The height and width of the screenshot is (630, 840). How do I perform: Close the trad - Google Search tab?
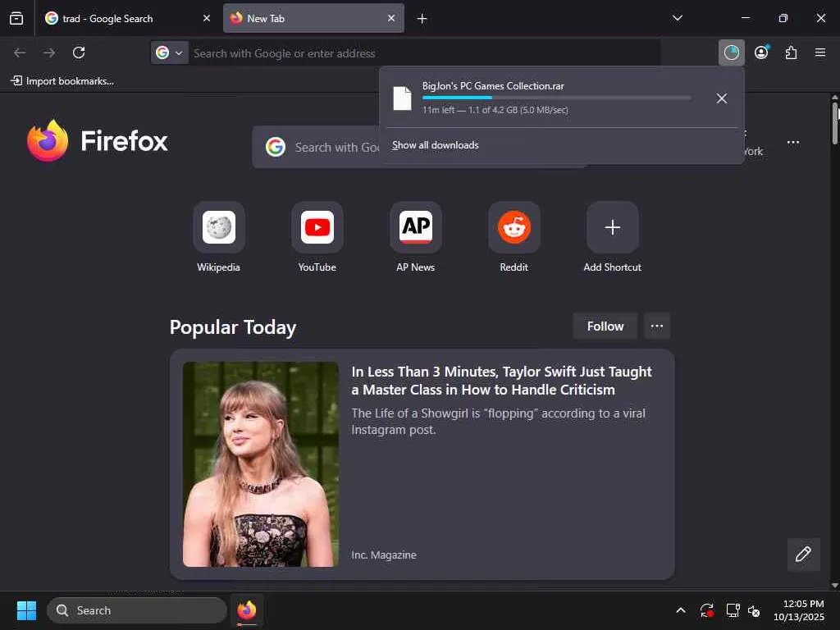click(x=206, y=18)
